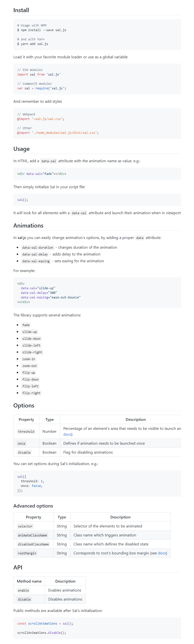Click the API section heading
This screenshot has width=194, height=644.
[18, 567]
